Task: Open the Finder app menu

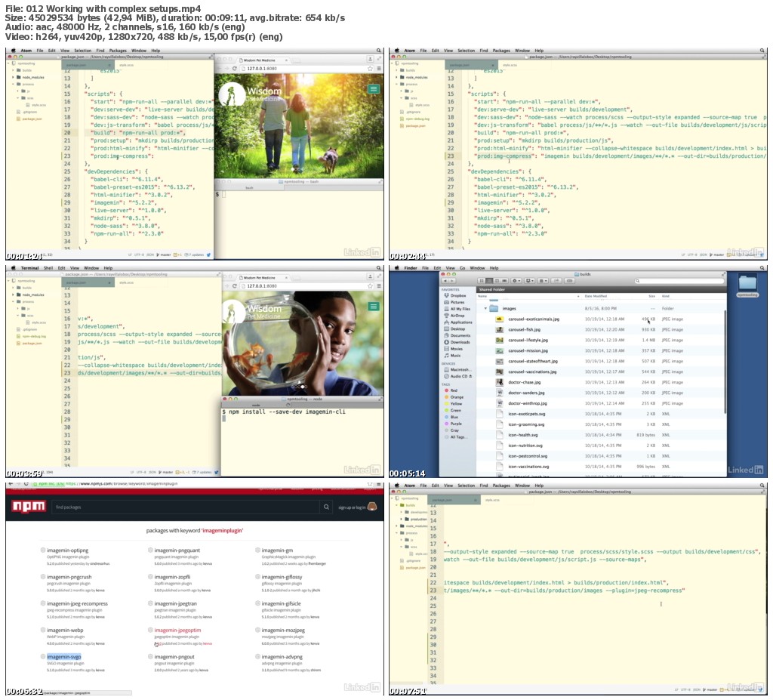Action: click(410, 268)
